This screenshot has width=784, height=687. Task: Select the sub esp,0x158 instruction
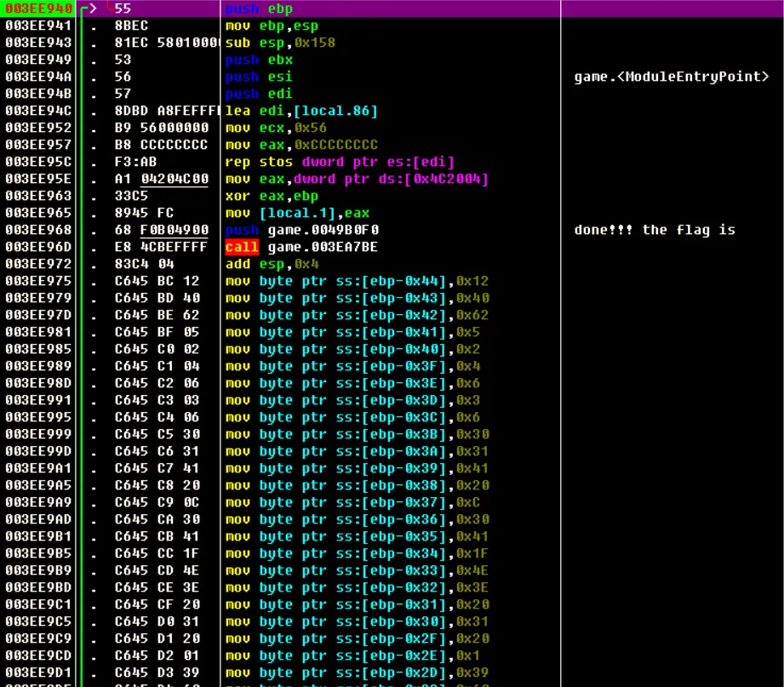click(x=280, y=43)
